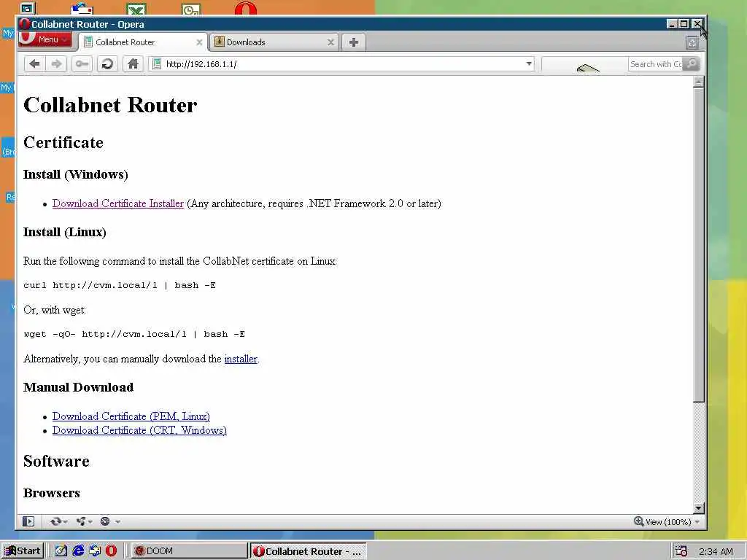This screenshot has height=560, width=747.
Task: Select the Opera desktop shortcut icon
Action: (245, 9)
